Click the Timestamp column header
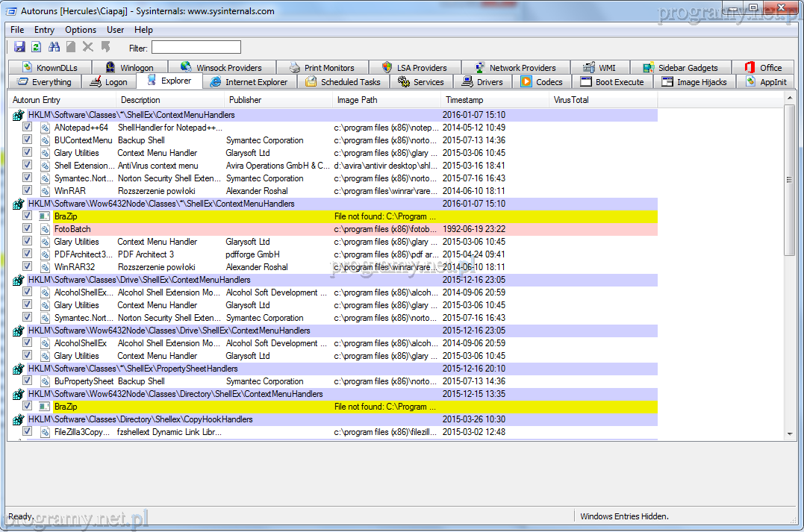This screenshot has width=804, height=532. click(464, 100)
